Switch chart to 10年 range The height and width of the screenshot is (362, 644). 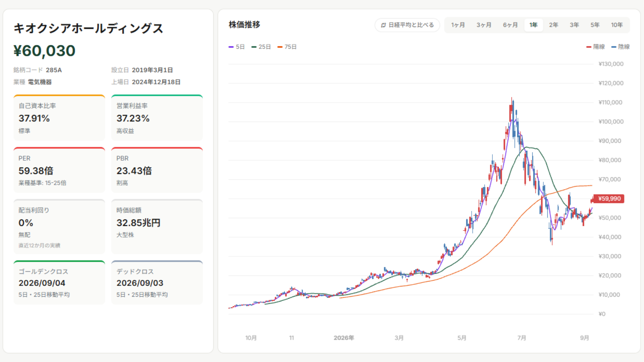(617, 25)
